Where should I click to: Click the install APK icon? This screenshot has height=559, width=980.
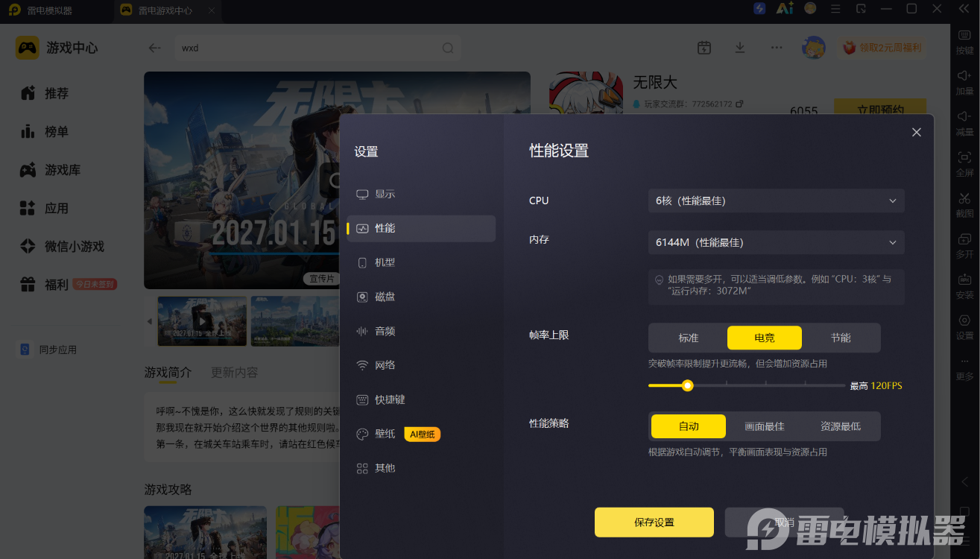[964, 280]
